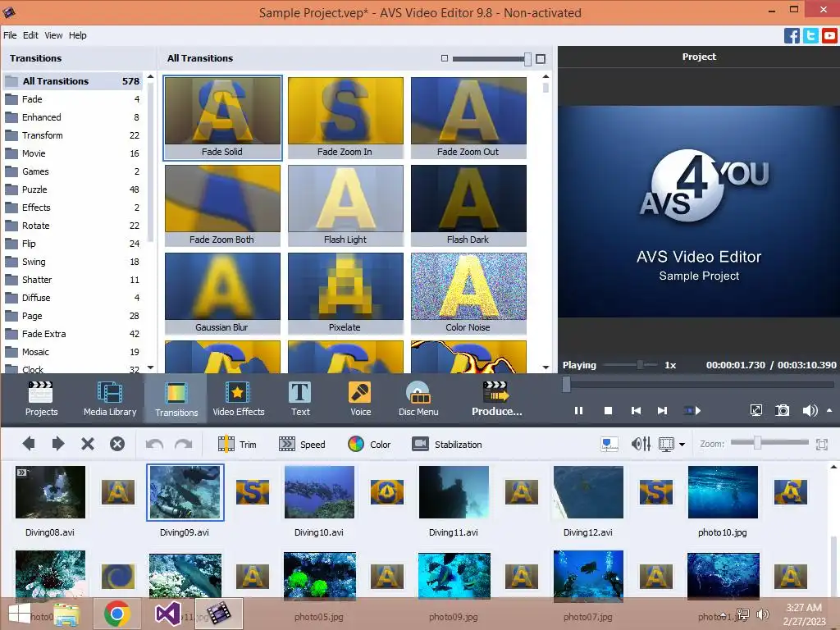The height and width of the screenshot is (630, 840).
Task: Select the Transform transitions category
Action: pos(72,135)
